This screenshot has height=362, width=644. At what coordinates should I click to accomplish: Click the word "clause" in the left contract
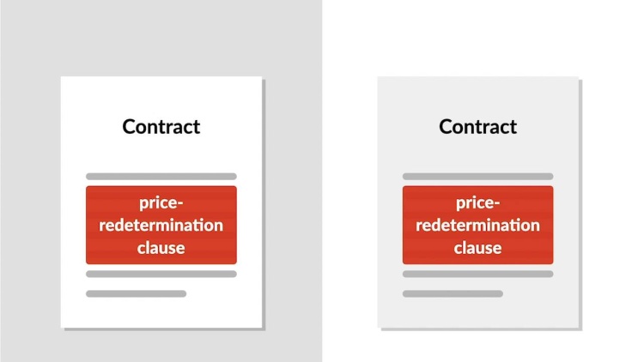[x=161, y=248]
